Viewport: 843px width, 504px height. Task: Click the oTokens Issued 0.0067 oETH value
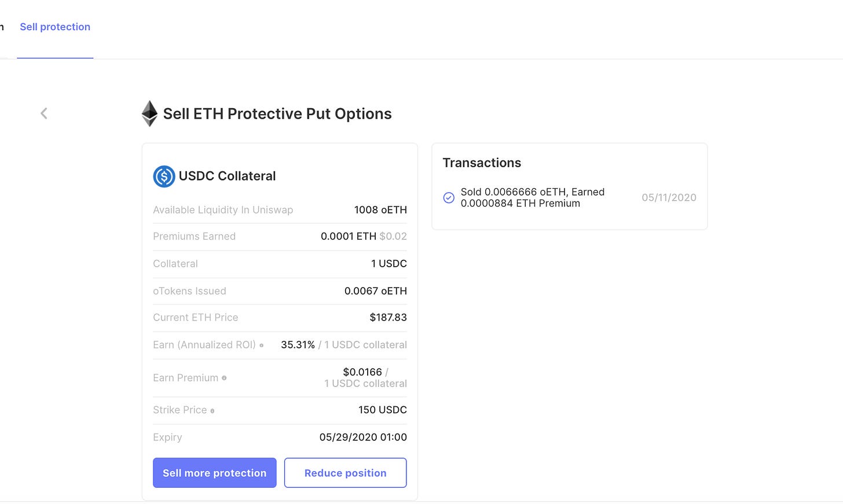[x=376, y=291]
